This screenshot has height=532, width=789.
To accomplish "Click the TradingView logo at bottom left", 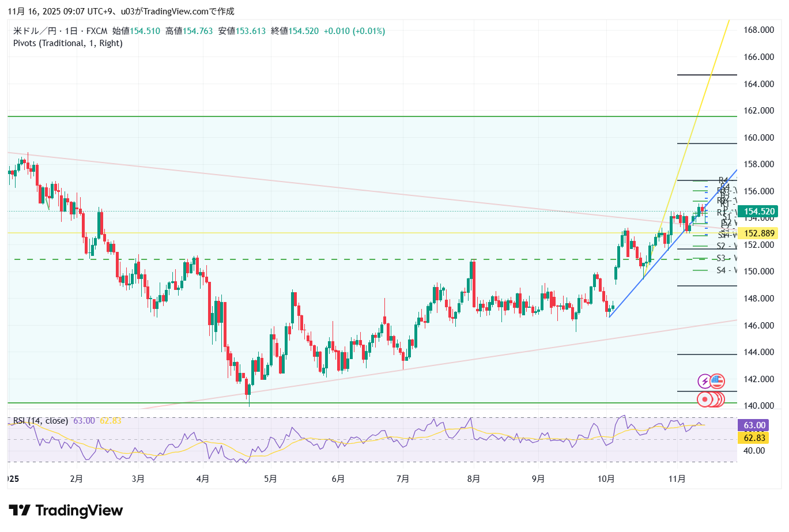I will 66,511.
